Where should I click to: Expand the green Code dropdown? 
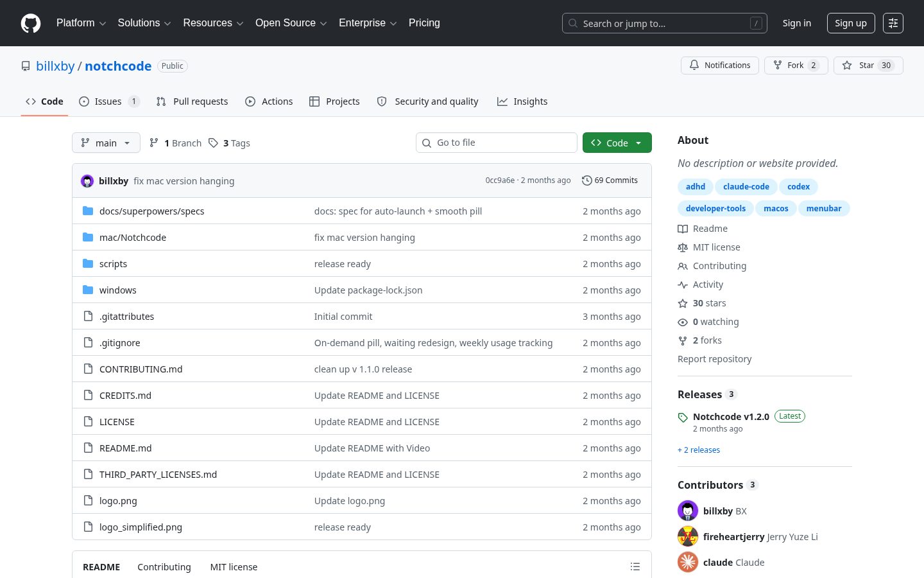[x=617, y=143]
